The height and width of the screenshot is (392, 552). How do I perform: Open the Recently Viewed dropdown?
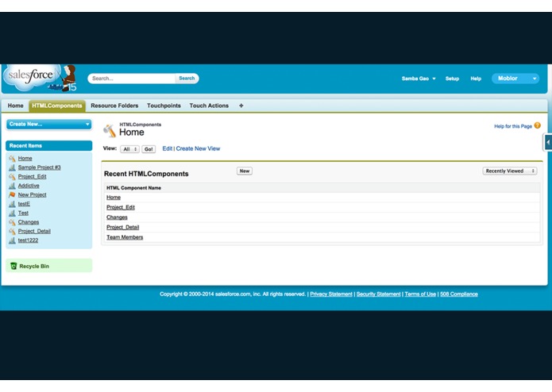[510, 171]
